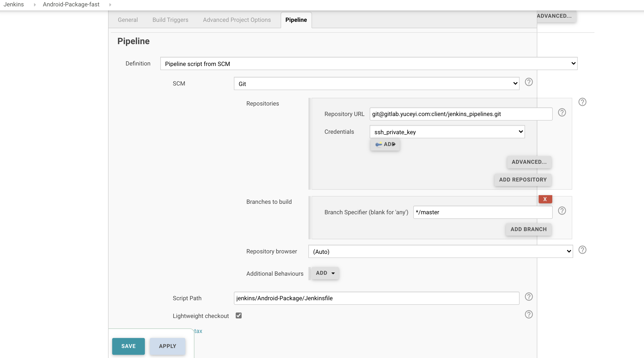Open help for the Repositories section
The height and width of the screenshot is (358, 644).
point(582,102)
